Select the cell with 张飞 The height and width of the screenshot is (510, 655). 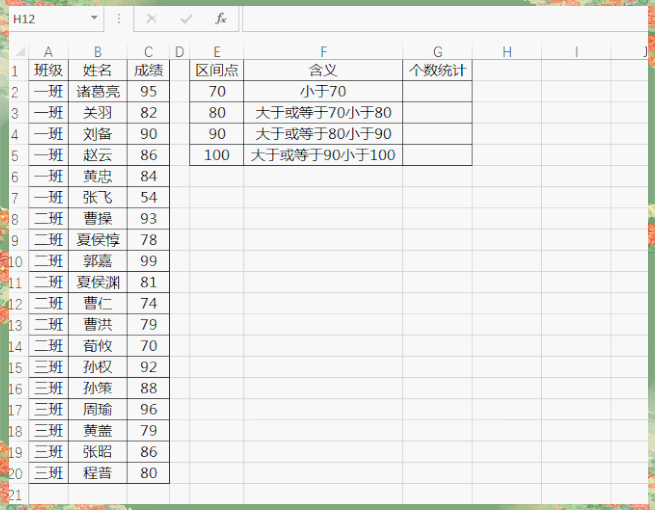pos(98,198)
